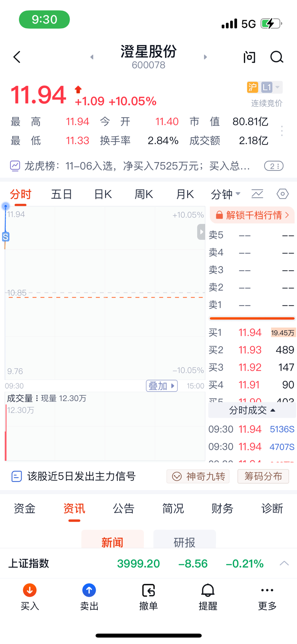
Task: Open 上证指数 index bar
Action: coord(148,563)
